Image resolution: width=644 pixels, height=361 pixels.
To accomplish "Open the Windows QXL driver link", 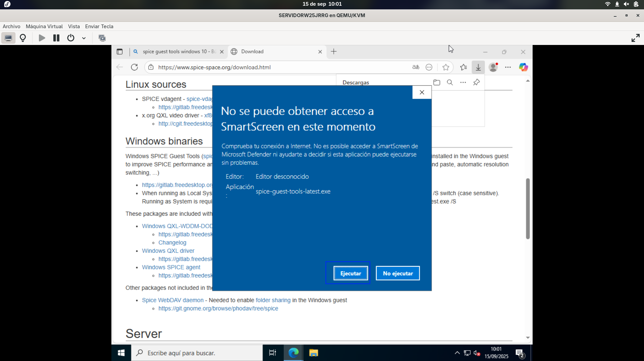I will 168,251.
